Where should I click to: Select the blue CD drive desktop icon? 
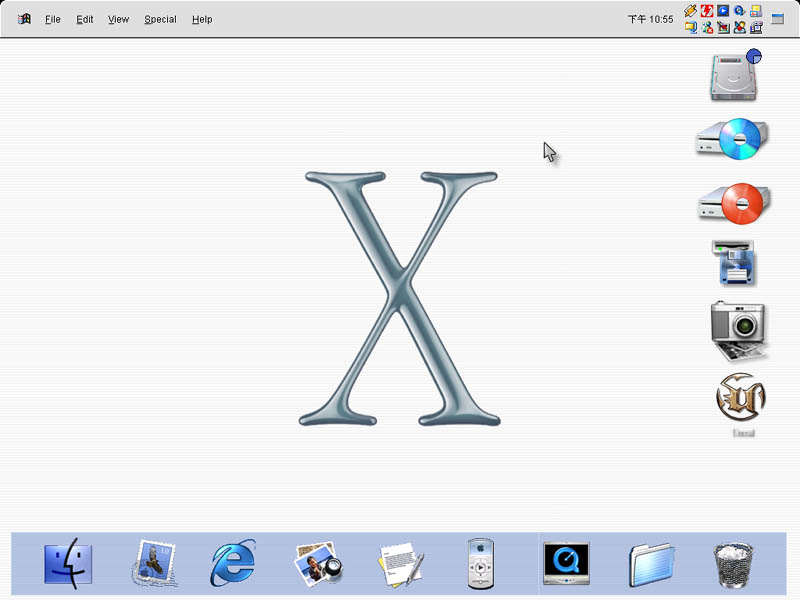click(x=732, y=138)
